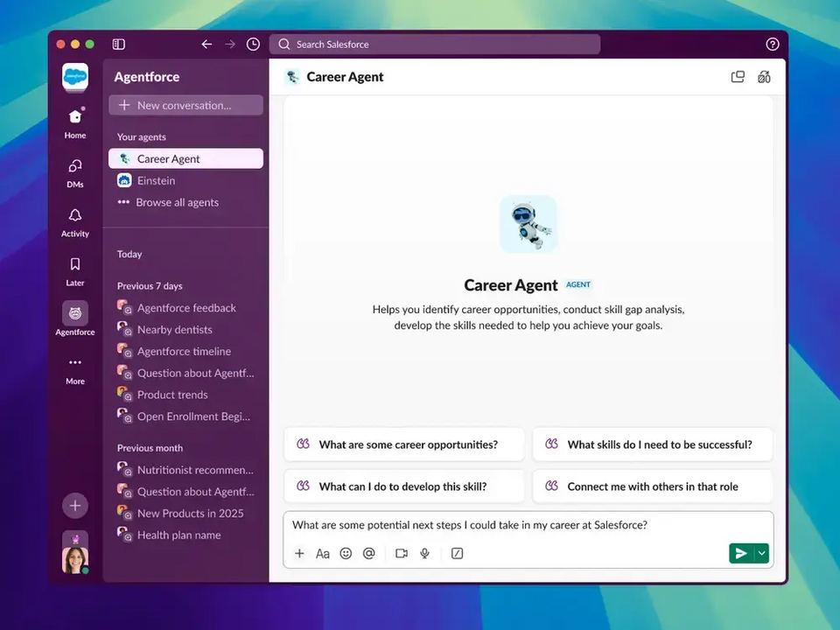Open the Nearby dentists conversation
Screen dimensions: 840x630
click(x=185, y=330)
